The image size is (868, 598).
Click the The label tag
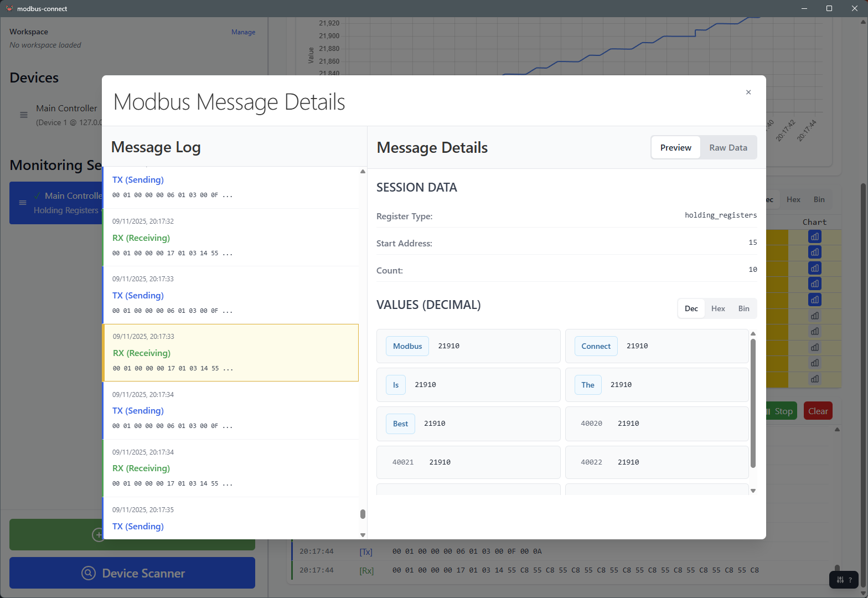(588, 385)
